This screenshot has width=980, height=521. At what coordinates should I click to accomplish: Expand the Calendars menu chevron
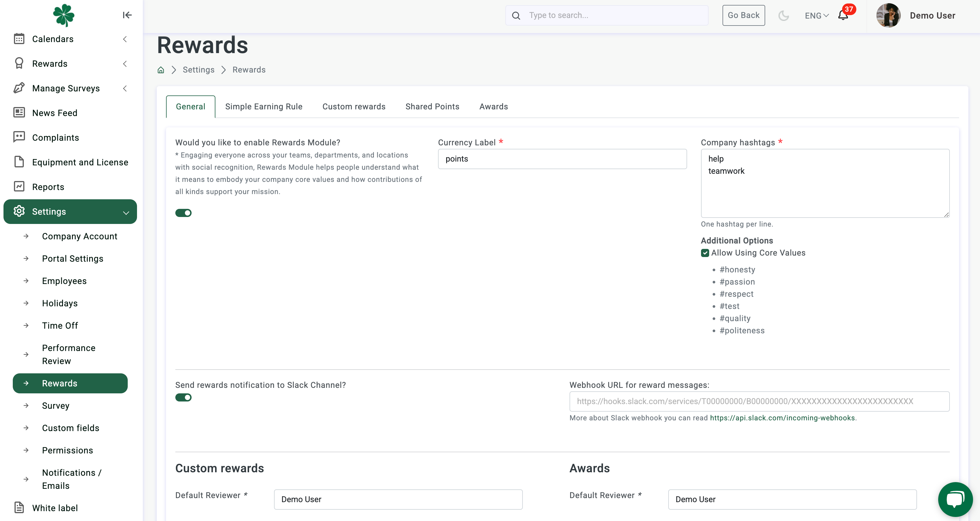(x=125, y=39)
